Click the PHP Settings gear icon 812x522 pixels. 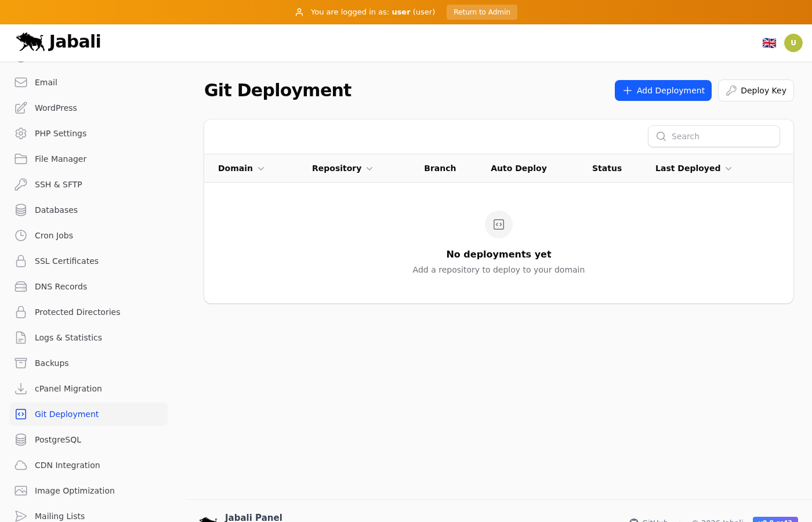[21, 133]
